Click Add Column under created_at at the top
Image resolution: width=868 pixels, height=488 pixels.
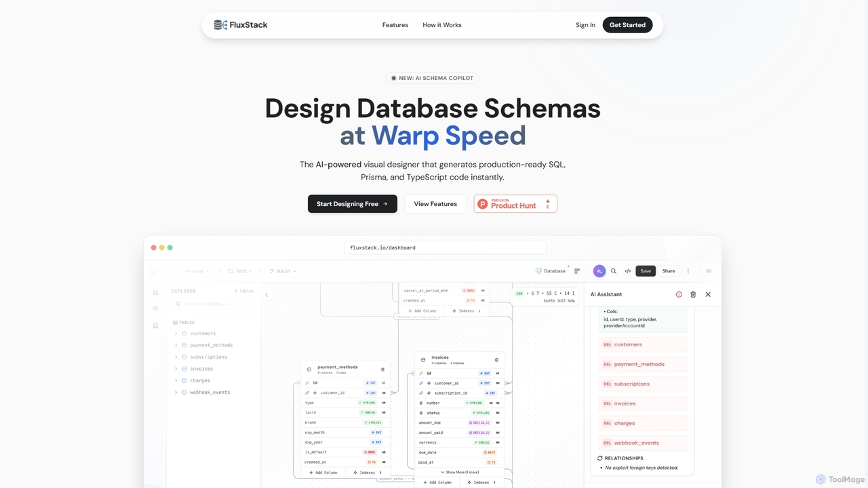(x=422, y=311)
